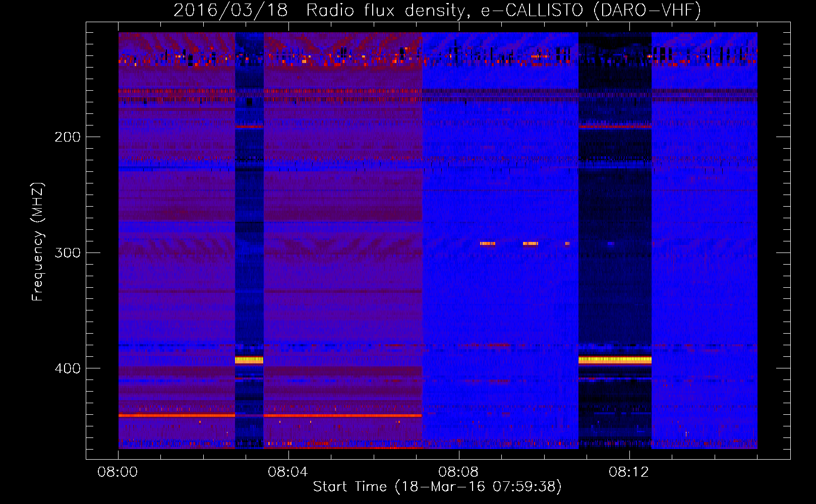
Task: Click the 'Frequency (MHZ)' axis label
Action: pyautogui.click(x=38, y=241)
